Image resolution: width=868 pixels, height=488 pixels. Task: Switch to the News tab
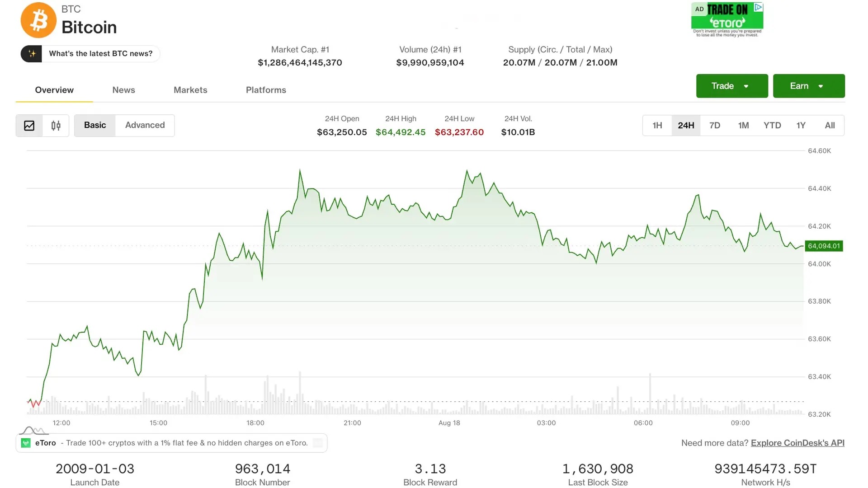point(123,90)
